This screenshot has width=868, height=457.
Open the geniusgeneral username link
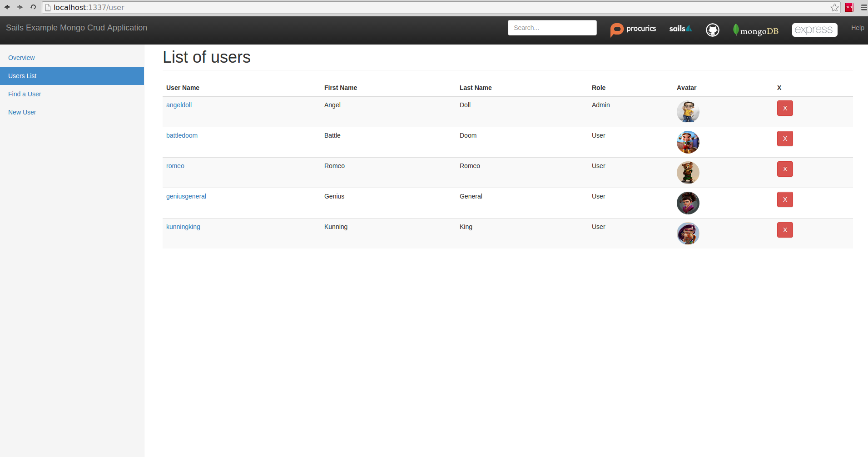pos(186,196)
